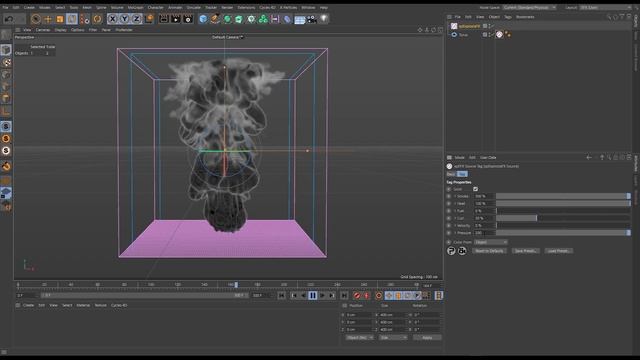
Task: Click the Floor environment icon
Action: point(300,19)
